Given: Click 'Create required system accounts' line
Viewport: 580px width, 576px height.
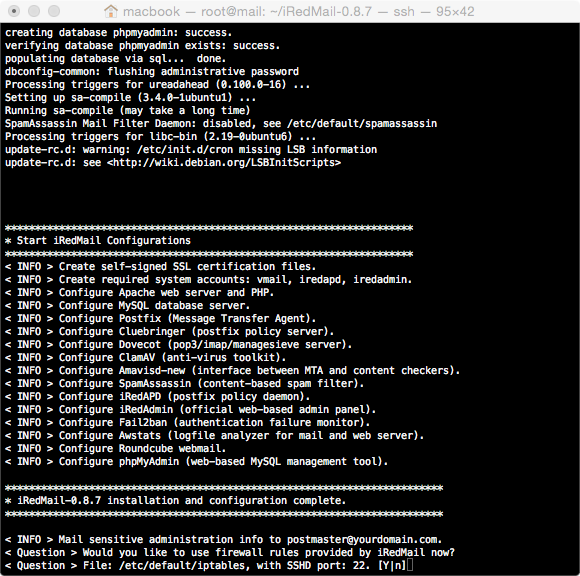Looking at the screenshot, I should click(208, 279).
